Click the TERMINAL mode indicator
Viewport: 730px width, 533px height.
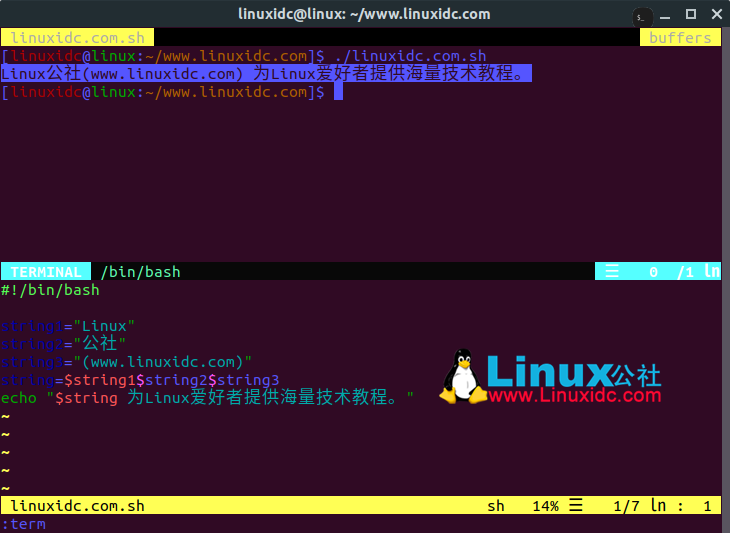pos(46,271)
